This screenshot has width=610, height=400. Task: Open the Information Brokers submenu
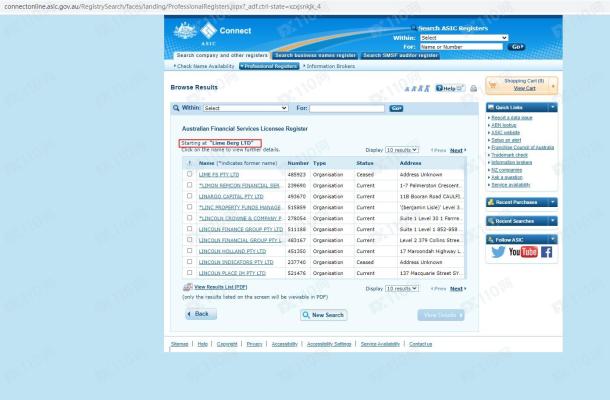point(329,66)
